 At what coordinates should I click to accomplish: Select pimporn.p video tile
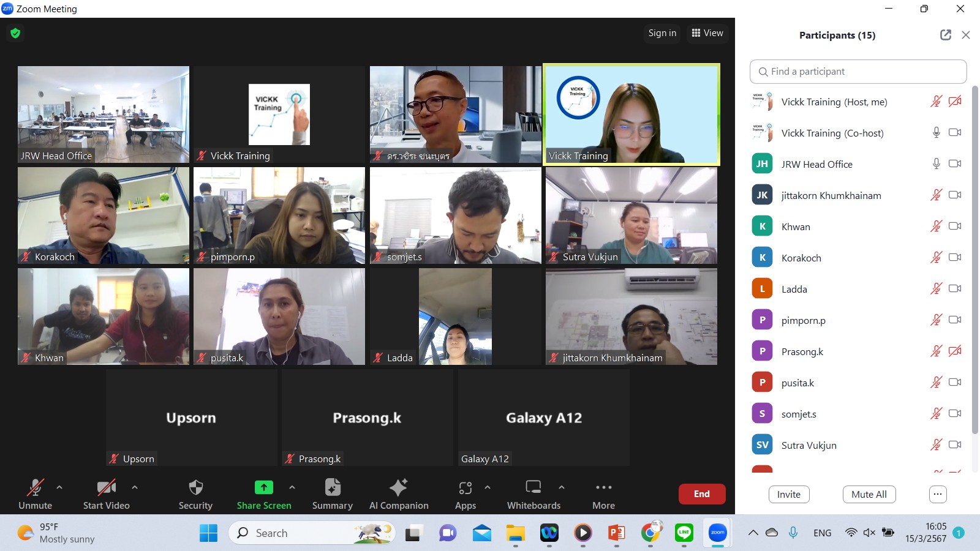tap(279, 216)
